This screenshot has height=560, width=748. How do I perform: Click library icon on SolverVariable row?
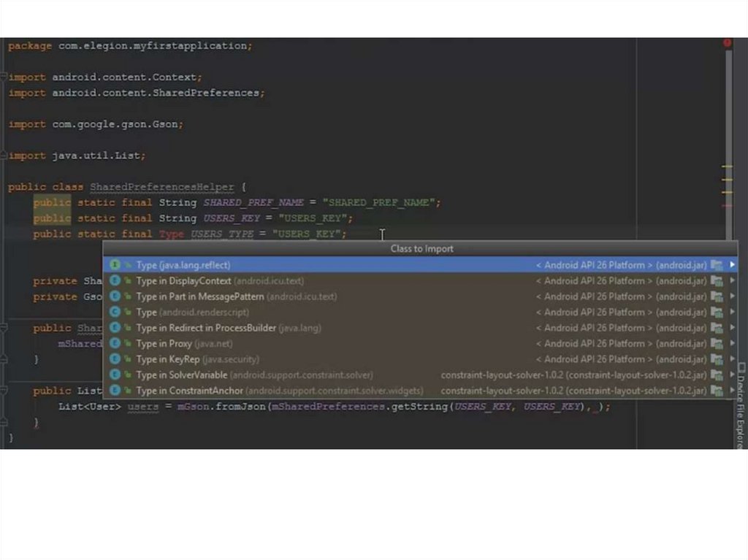point(717,375)
